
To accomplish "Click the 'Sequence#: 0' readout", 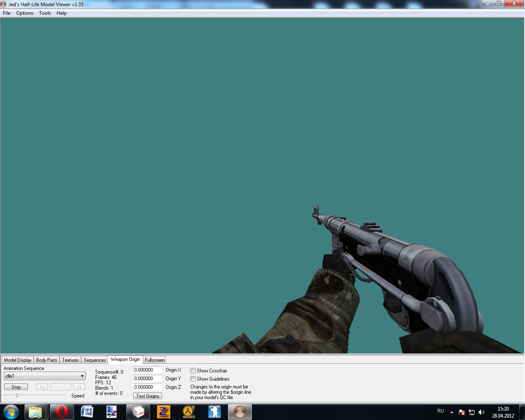I will tap(109, 372).
